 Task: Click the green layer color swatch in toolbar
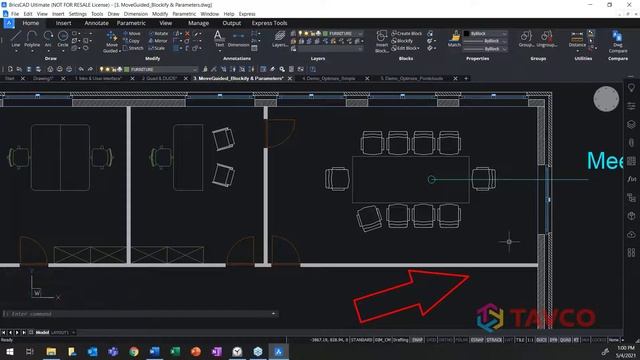click(127, 69)
